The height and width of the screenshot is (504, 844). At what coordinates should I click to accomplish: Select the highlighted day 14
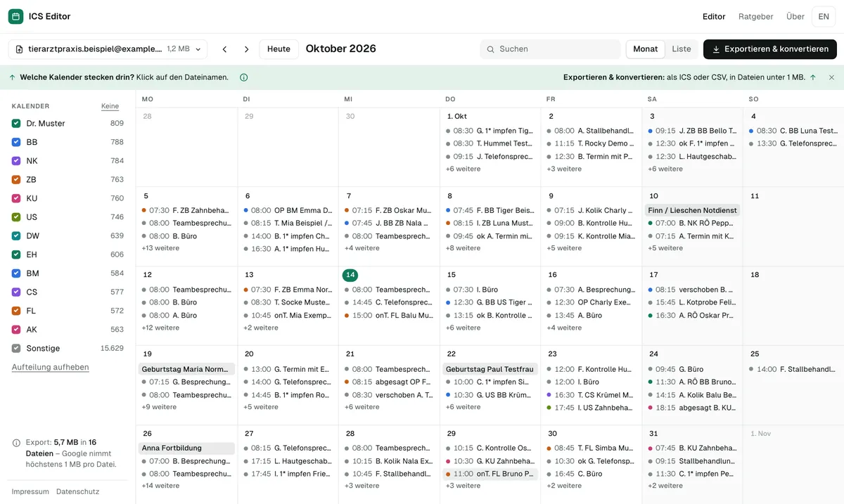point(350,275)
